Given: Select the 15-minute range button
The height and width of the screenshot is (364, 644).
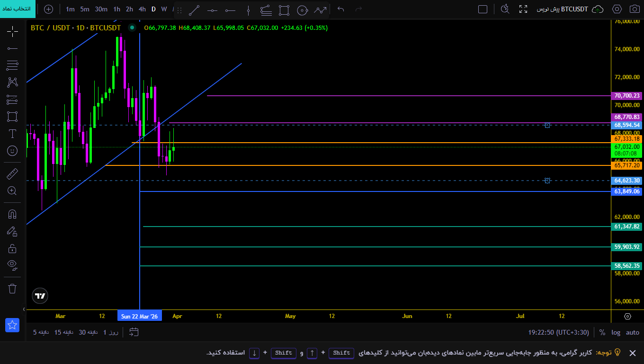Looking at the screenshot, I should coord(65,332).
